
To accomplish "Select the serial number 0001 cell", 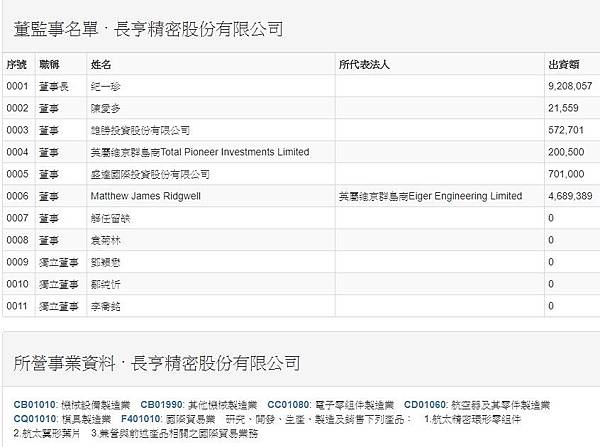I will [17, 86].
